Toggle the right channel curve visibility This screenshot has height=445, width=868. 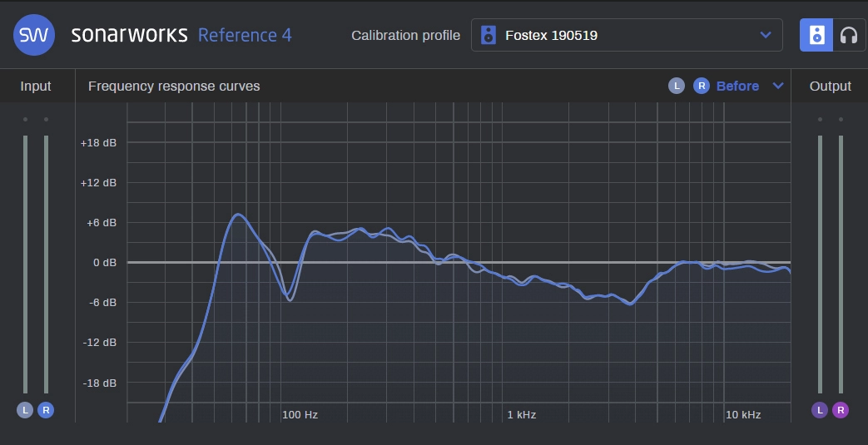click(702, 86)
